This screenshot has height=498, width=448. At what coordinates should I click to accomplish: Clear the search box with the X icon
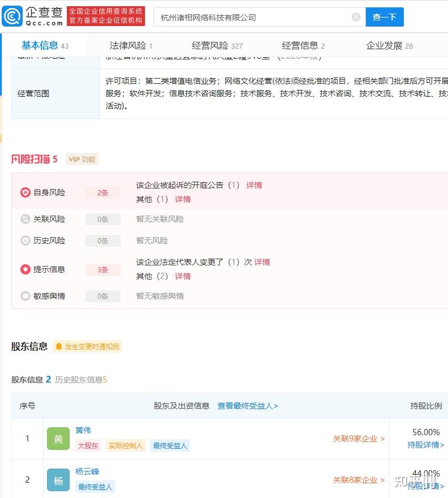356,17
